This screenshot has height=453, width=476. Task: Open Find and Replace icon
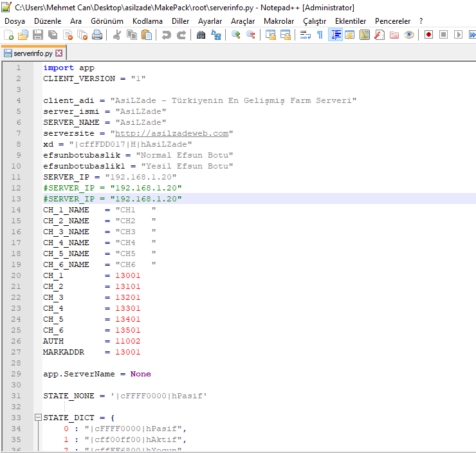(x=216, y=35)
